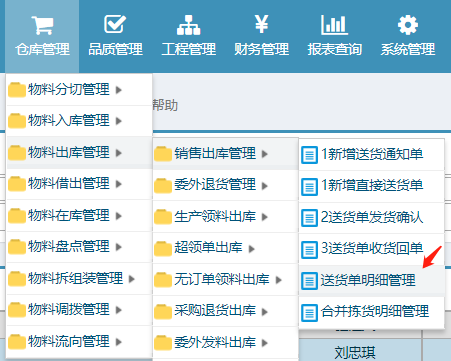Open 3送货单收货回单 entry
Screen dimensions: 451x361
tap(372, 249)
